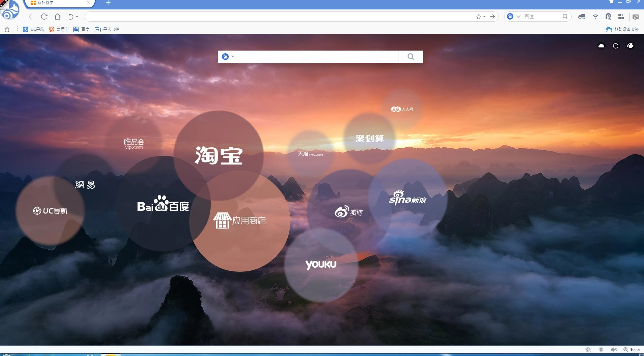The width and height of the screenshot is (644, 356).
Task: Open 移动设备书签 mobile bookmarks
Action: tap(622, 29)
